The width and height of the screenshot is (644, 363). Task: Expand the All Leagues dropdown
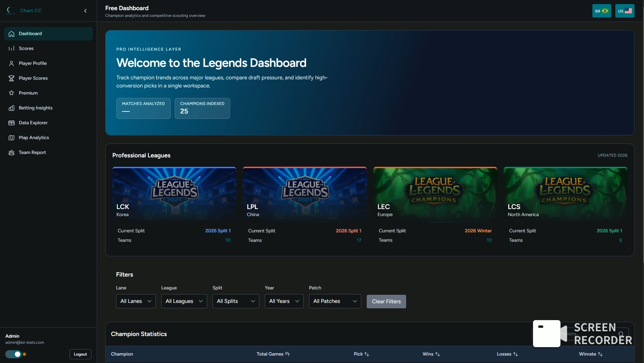(x=184, y=301)
